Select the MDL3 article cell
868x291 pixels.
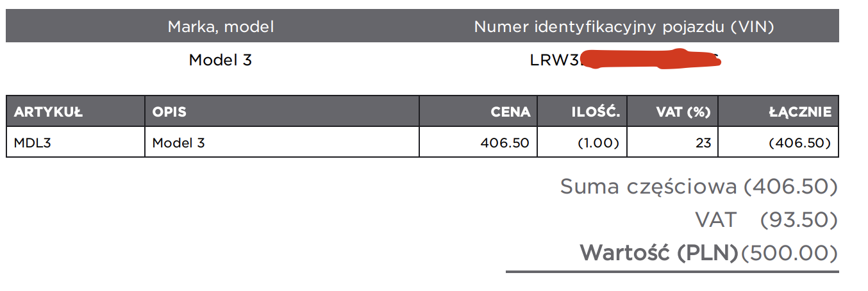pos(76,142)
